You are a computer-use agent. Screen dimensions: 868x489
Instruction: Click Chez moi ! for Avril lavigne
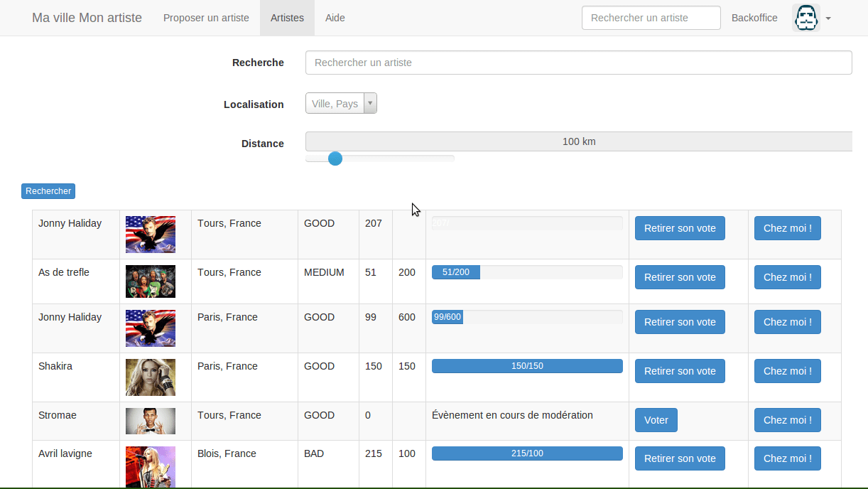(x=787, y=458)
